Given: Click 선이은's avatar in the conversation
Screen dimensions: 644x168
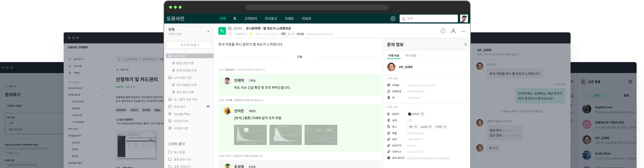Looking at the screenshot, I should pos(227,111).
